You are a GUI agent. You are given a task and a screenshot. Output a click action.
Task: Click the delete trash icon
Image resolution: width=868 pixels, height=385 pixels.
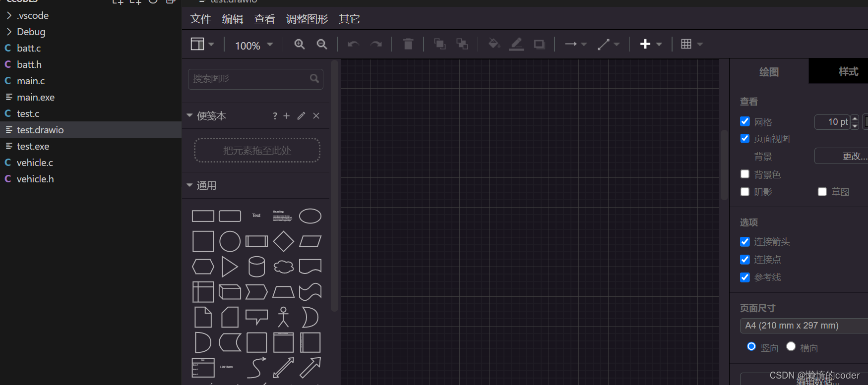pos(408,44)
